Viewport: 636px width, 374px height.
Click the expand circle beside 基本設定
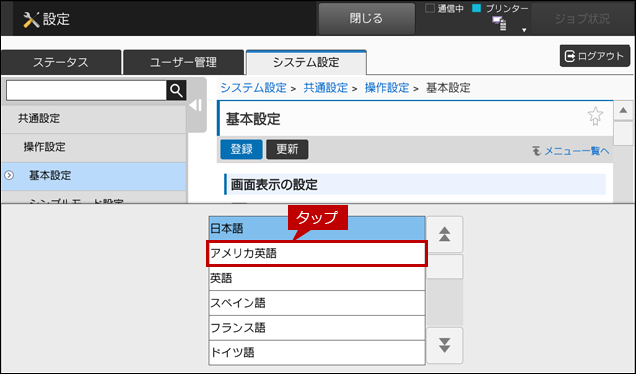pos(9,175)
